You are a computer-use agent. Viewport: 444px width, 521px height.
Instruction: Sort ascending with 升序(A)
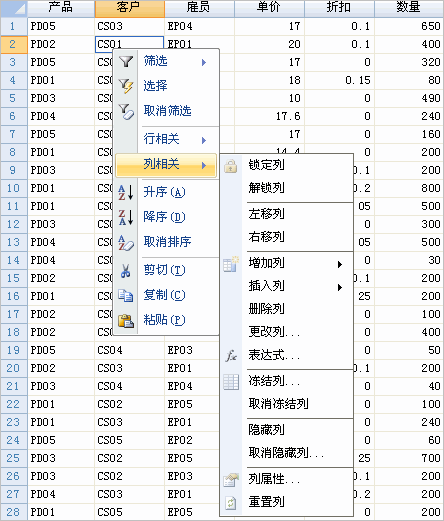(166, 192)
